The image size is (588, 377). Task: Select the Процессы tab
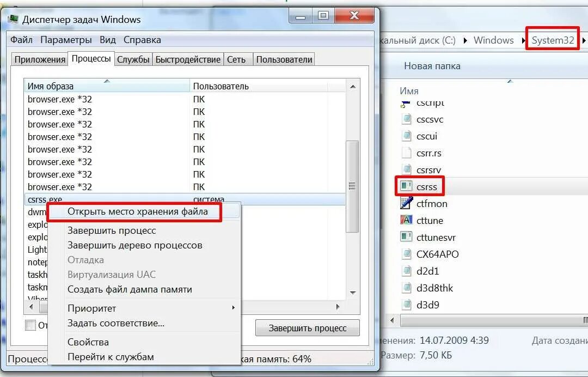(91, 59)
